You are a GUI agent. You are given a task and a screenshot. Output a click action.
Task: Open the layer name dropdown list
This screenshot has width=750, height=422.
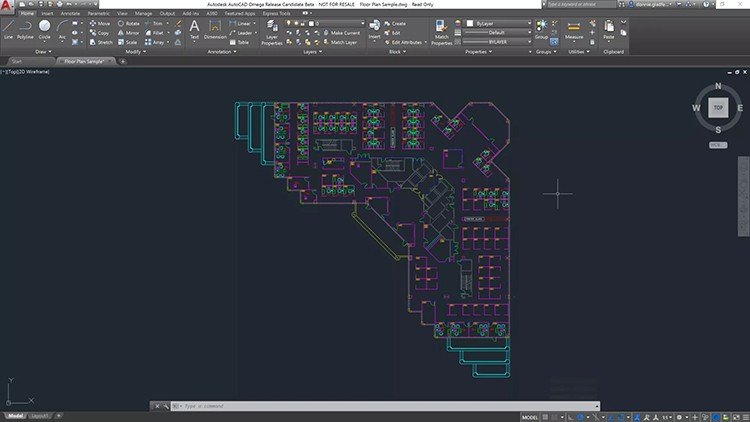337,23
